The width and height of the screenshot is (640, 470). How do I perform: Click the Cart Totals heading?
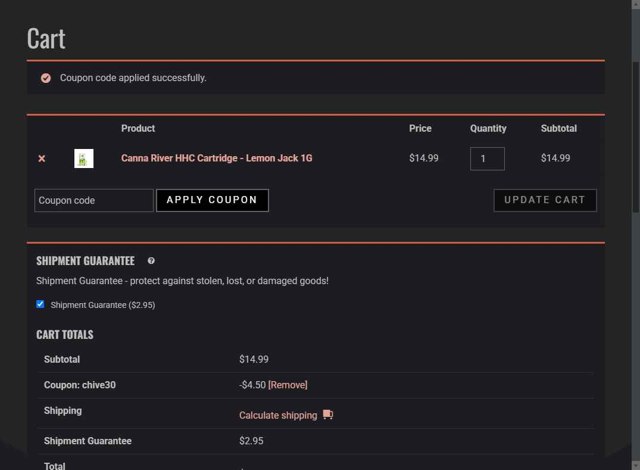pos(64,335)
